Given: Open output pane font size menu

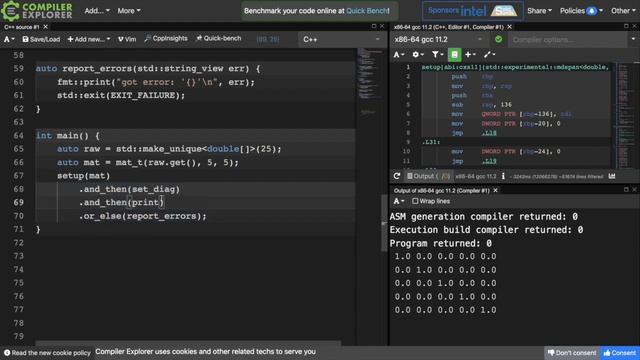Looking at the screenshot, I should coord(399,201).
